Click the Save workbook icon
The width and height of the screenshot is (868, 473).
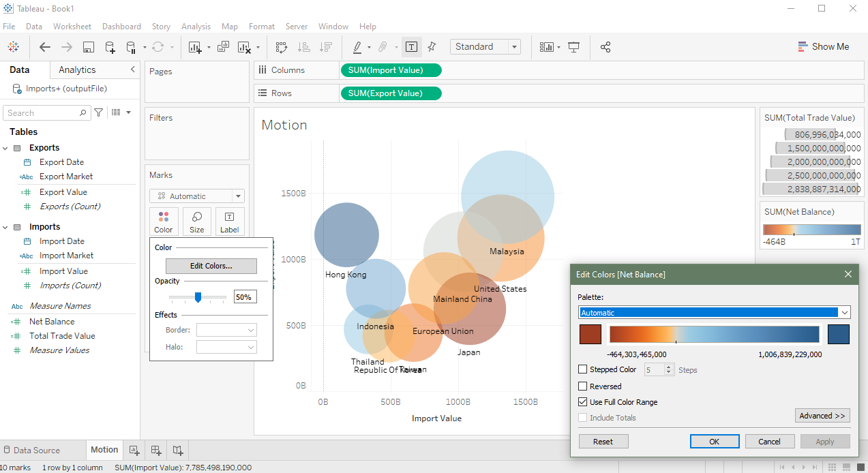[88, 47]
